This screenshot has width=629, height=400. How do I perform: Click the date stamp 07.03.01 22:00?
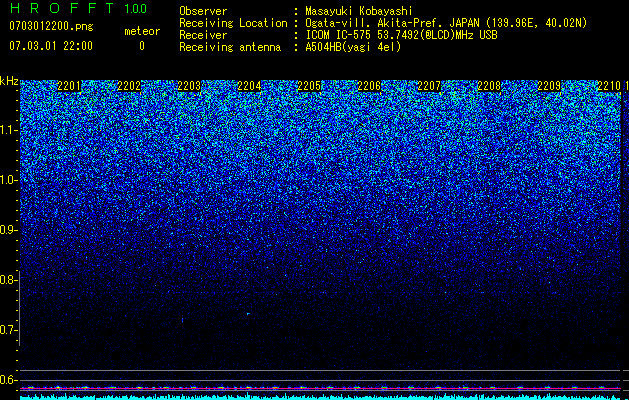tap(51, 46)
